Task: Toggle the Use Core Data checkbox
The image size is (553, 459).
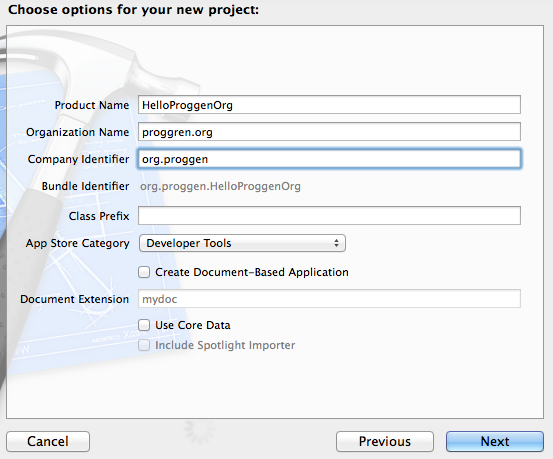Action: pos(144,325)
